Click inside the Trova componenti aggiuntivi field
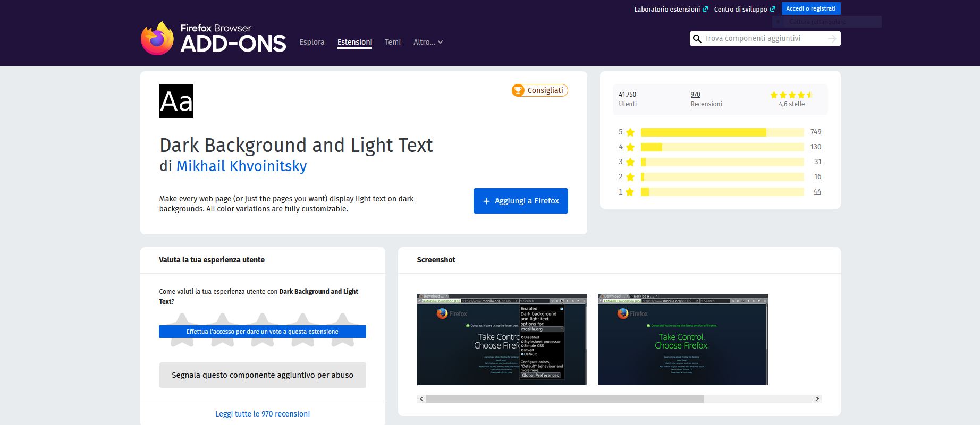The image size is (980, 425). tap(764, 39)
